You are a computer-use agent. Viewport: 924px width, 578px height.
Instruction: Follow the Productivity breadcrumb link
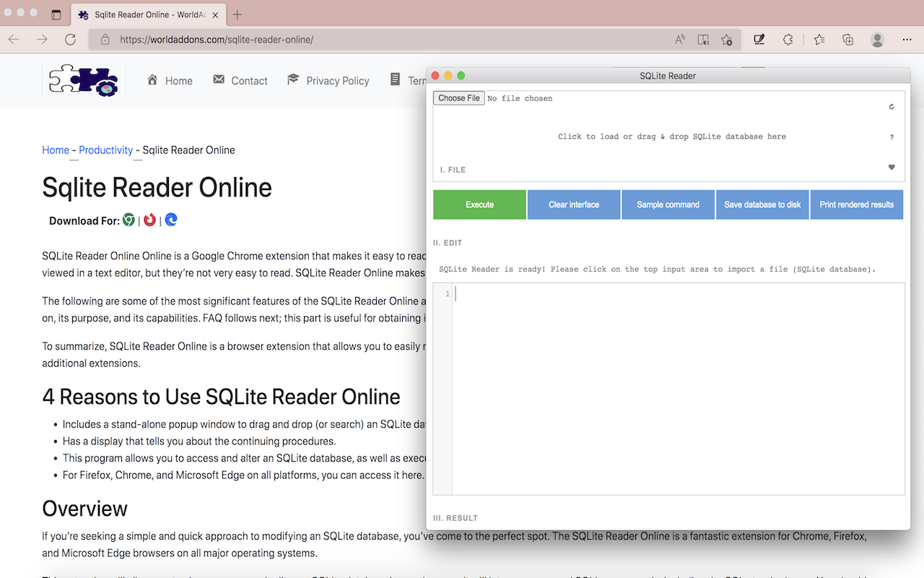(x=106, y=150)
